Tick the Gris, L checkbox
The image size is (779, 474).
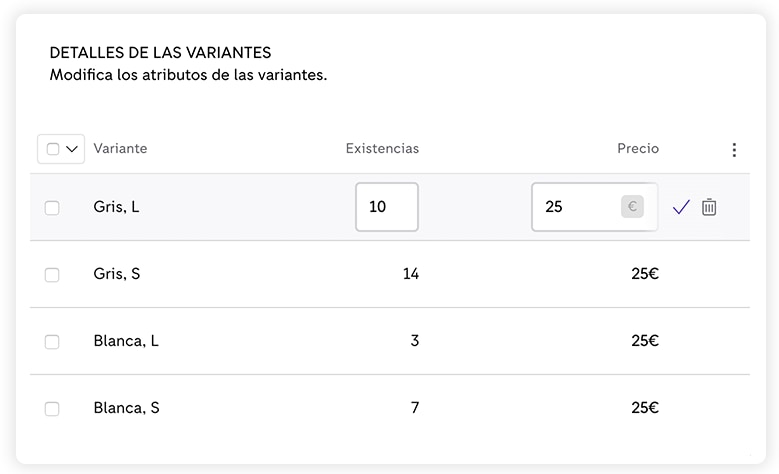point(52,208)
